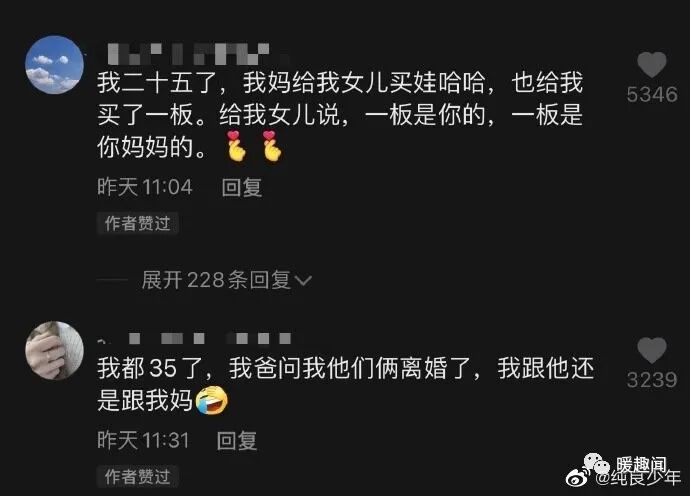Tap the laughing-crying emoji
This screenshot has height=496, width=690.
212,400
